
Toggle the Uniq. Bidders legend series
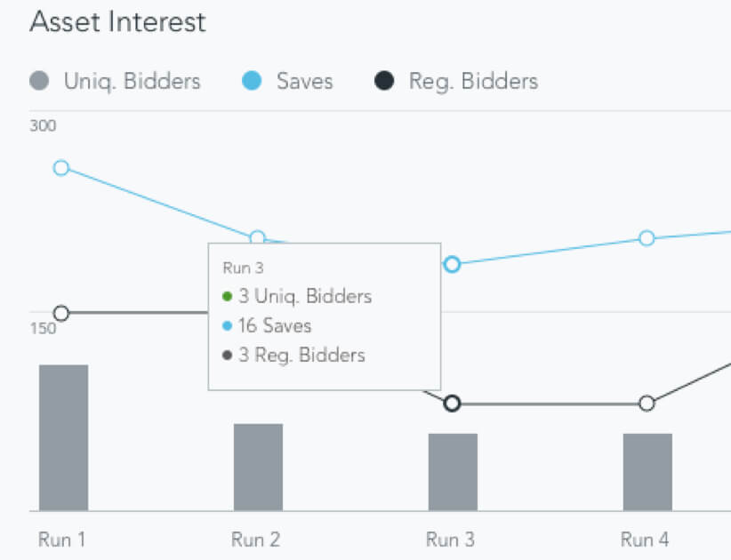point(116,82)
